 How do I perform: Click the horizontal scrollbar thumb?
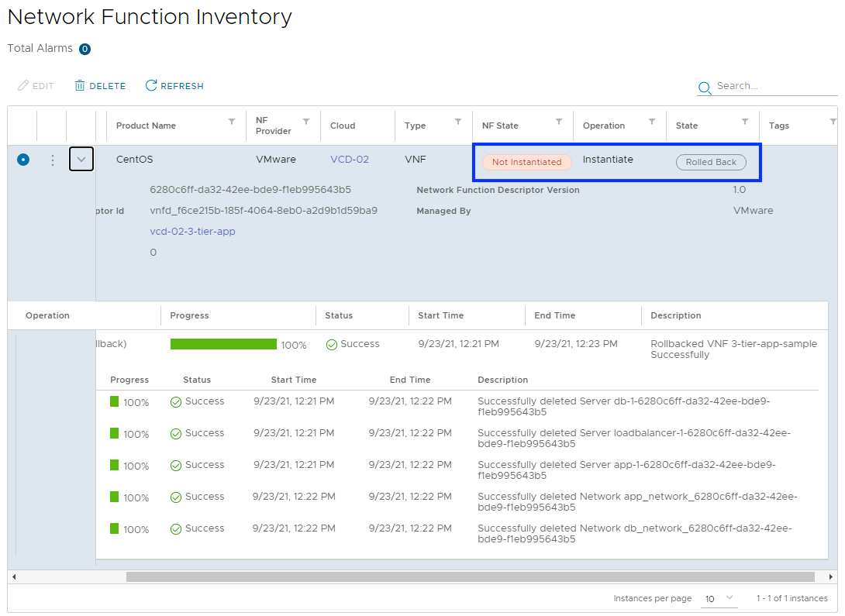click(x=470, y=577)
